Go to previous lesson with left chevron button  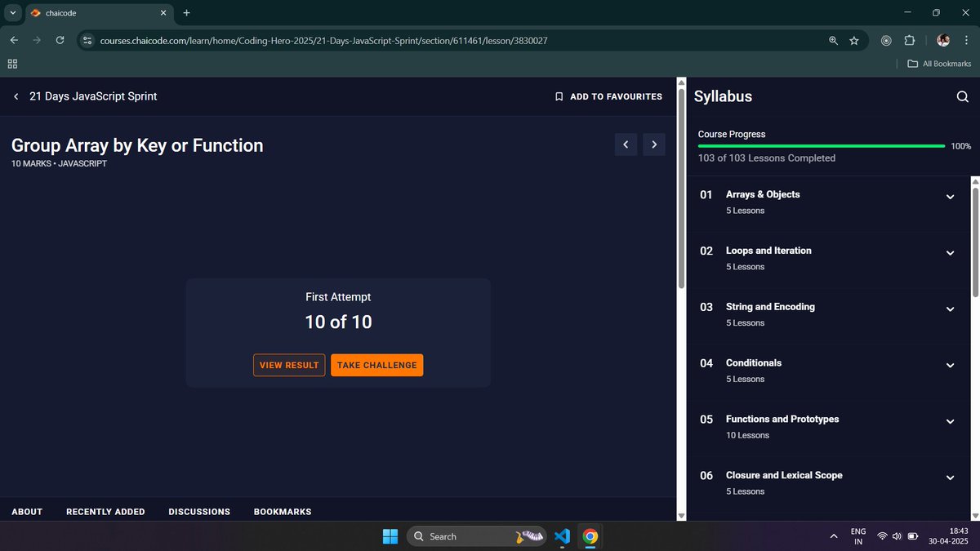click(626, 144)
